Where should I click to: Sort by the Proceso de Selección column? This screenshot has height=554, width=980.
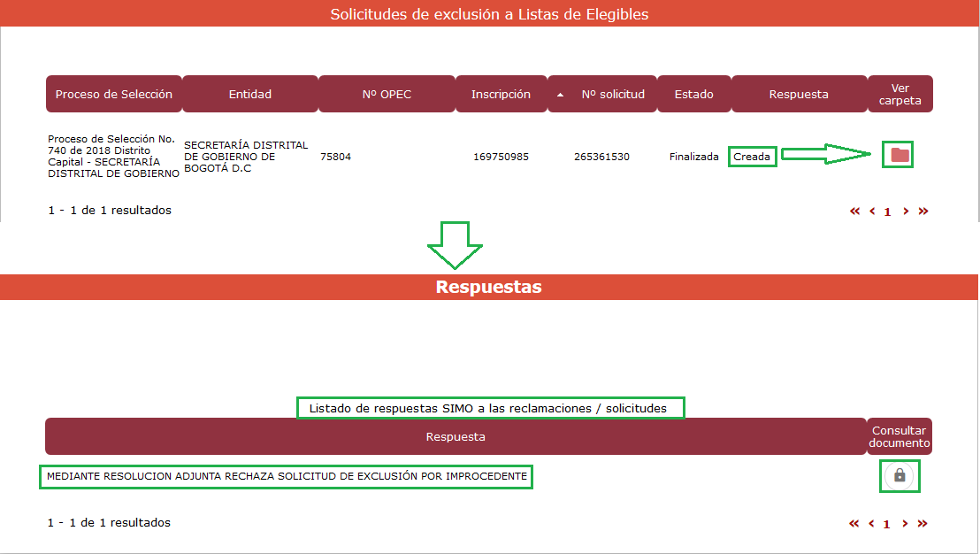click(x=114, y=94)
